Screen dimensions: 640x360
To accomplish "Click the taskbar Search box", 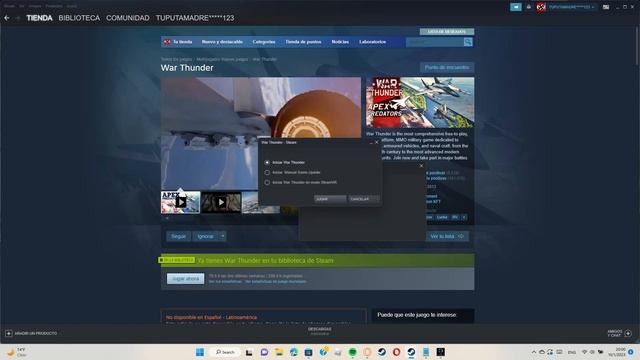I will click(225, 352).
